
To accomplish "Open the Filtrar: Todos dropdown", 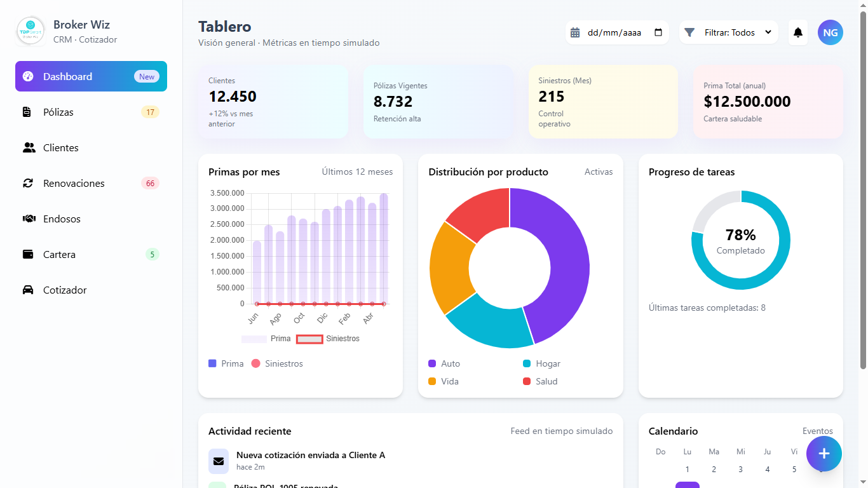I will pos(729,32).
